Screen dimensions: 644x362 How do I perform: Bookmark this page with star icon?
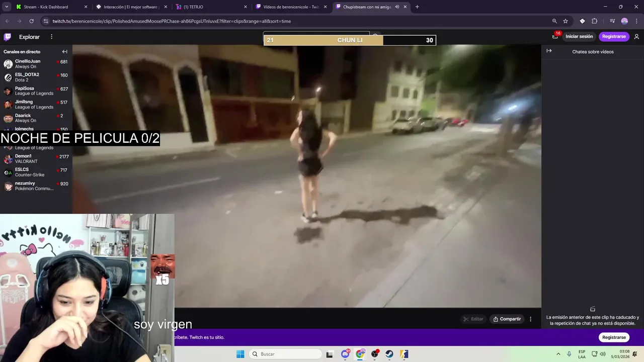click(x=566, y=21)
